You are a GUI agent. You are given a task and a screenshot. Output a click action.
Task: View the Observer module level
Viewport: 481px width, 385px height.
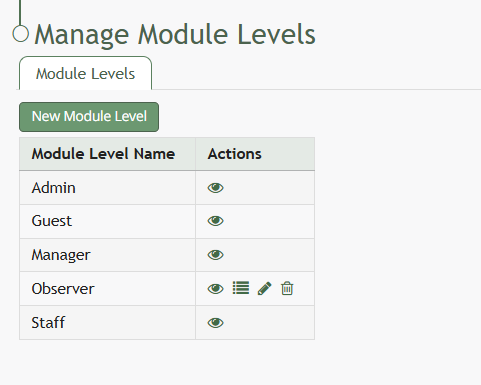(215, 289)
